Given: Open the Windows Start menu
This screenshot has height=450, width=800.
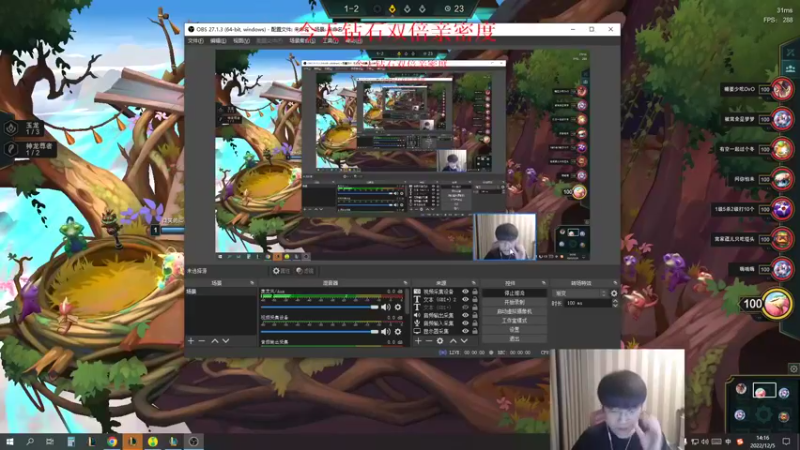Looking at the screenshot, I should tap(10, 441).
